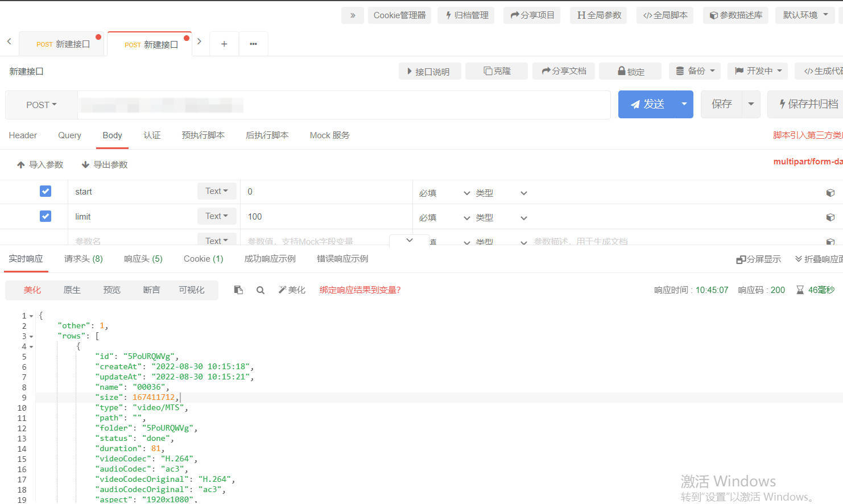Open the 保存 save dropdown arrow
The width and height of the screenshot is (843, 504).
751,104
